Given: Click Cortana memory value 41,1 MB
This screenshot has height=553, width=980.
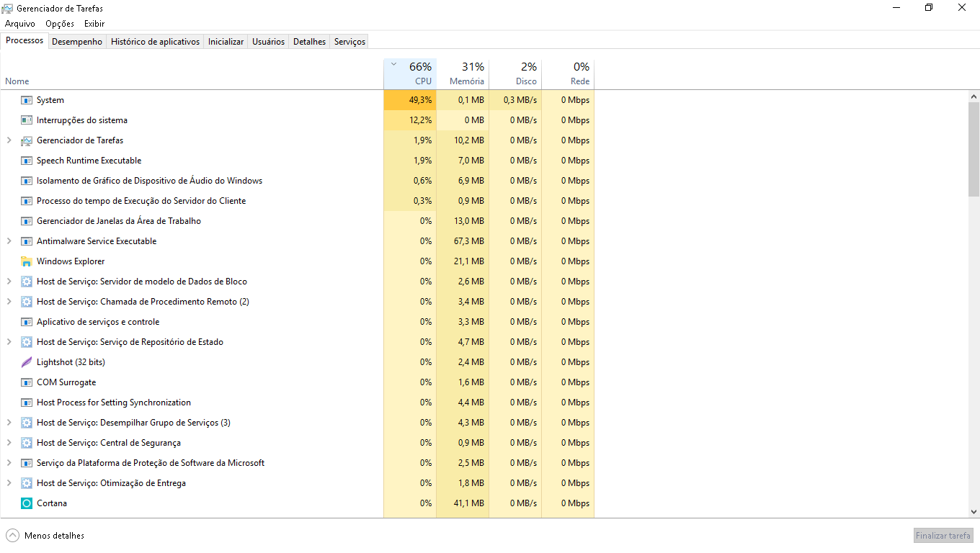Looking at the screenshot, I should [469, 503].
